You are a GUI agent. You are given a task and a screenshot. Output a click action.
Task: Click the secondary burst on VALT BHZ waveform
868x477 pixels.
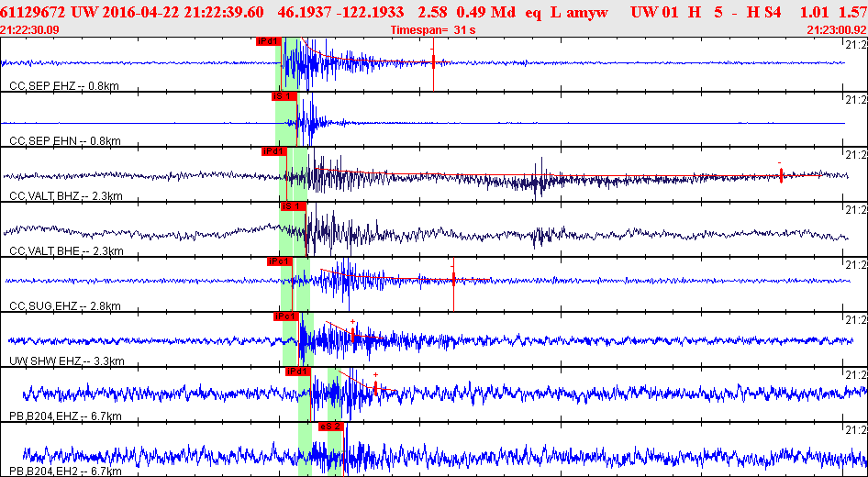point(538,177)
